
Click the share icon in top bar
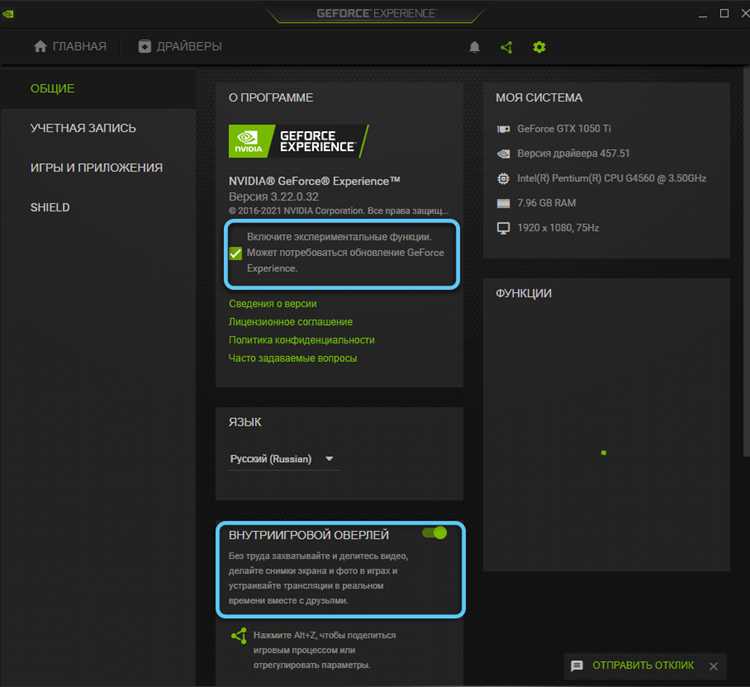click(x=507, y=47)
